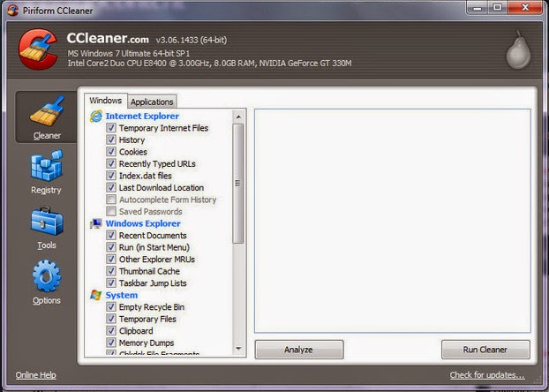Open the Online Help link
This screenshot has width=549, height=392.
35,375
